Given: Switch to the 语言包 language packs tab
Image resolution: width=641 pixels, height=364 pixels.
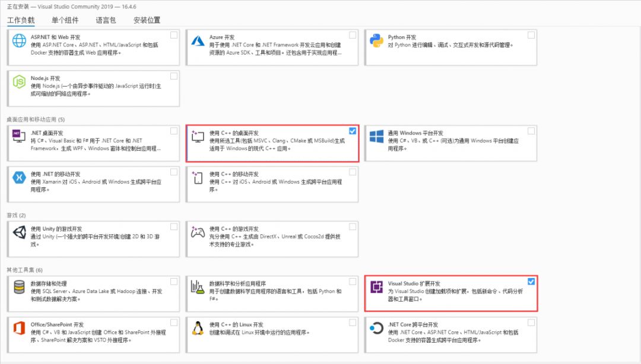Looking at the screenshot, I should [x=106, y=20].
